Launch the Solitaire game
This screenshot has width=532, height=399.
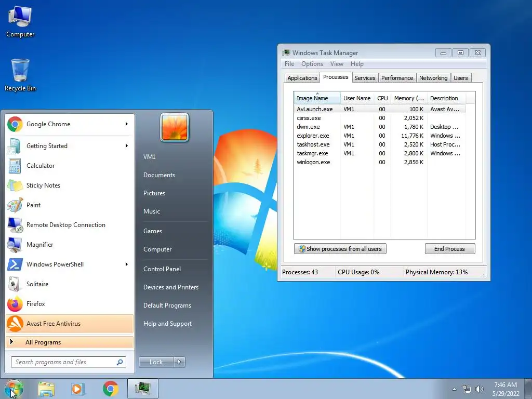[70, 284]
